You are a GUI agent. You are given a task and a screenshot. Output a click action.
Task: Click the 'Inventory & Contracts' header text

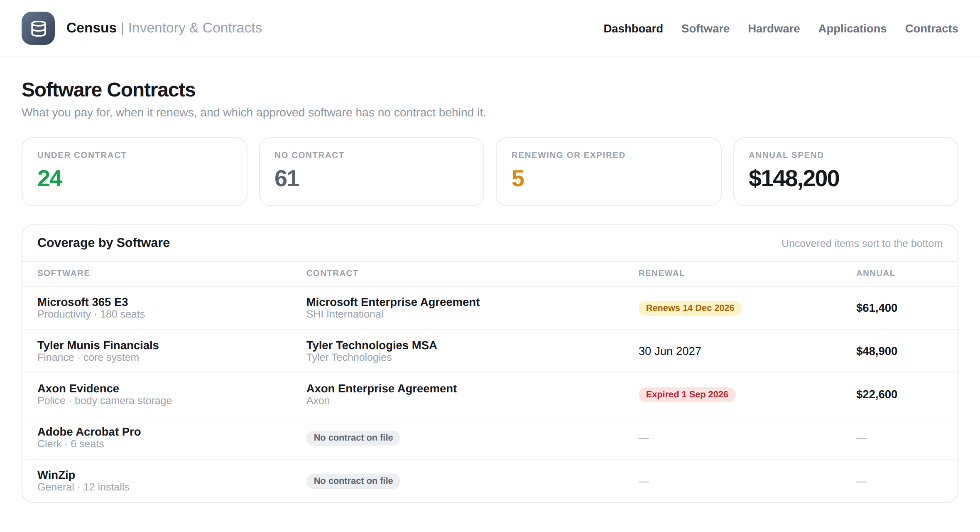point(195,28)
